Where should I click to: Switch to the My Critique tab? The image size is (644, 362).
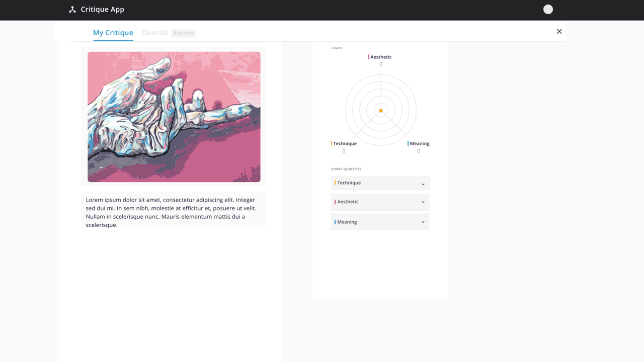(113, 33)
